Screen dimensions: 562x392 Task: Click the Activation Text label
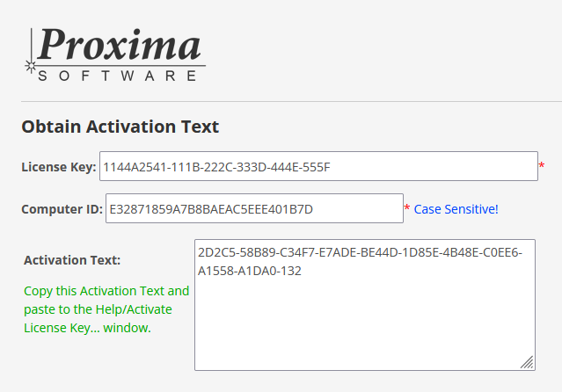click(x=72, y=260)
